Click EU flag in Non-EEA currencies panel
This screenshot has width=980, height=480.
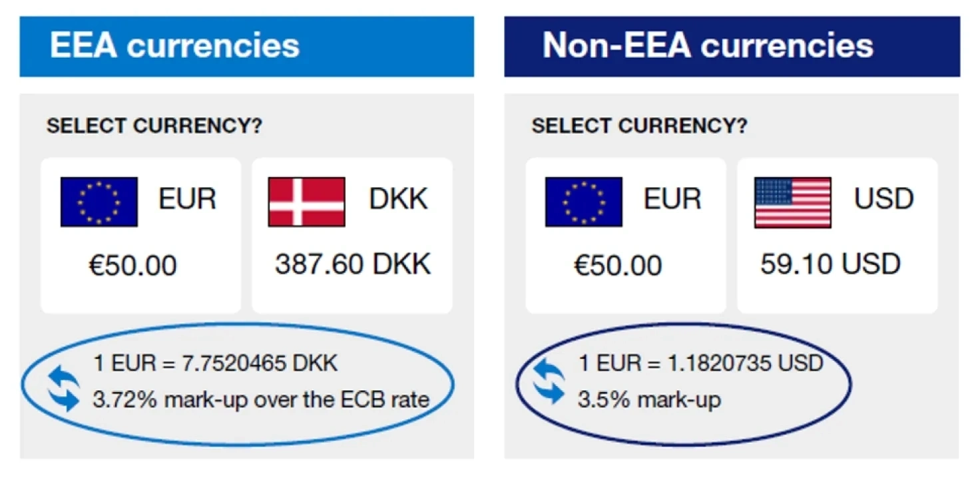[583, 202]
